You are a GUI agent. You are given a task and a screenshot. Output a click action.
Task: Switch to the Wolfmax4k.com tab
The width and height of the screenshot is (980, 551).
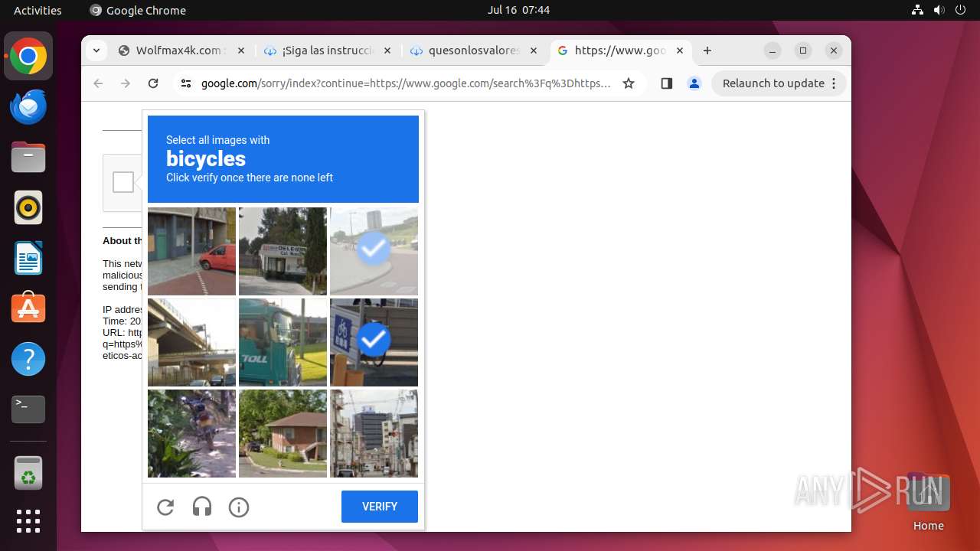point(181,51)
